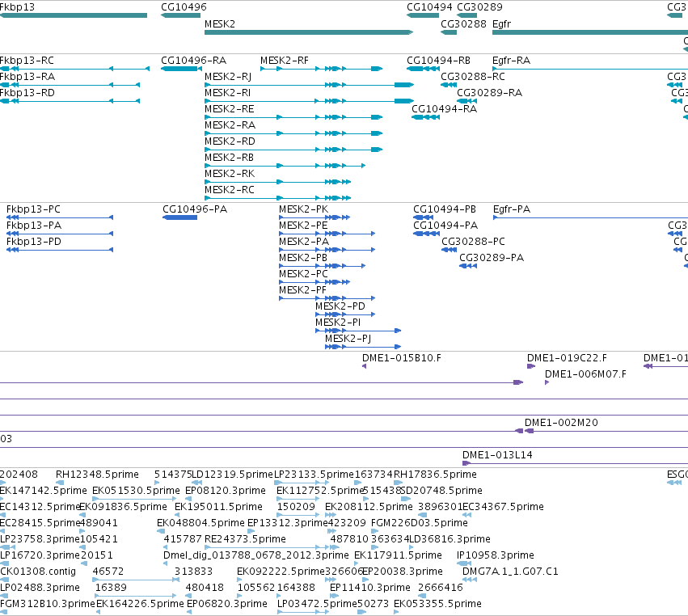
Task: Select transcript CG10494-RB
Action: pos(438,60)
